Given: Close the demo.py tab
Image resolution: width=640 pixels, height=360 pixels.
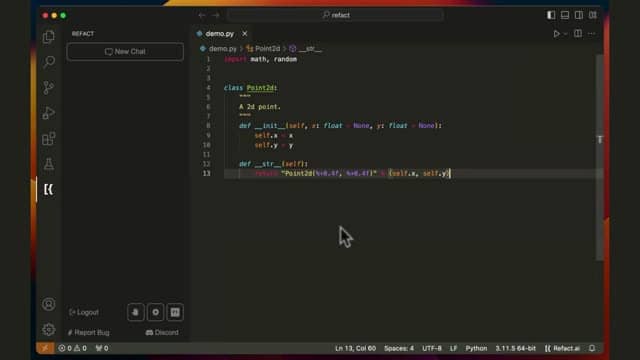Looking at the screenshot, I should [x=244, y=33].
